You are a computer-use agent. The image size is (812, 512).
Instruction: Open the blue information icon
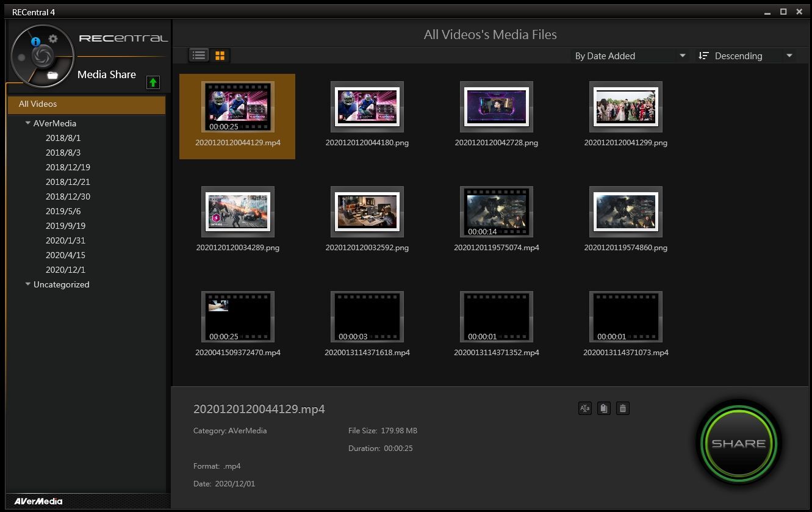pos(35,41)
